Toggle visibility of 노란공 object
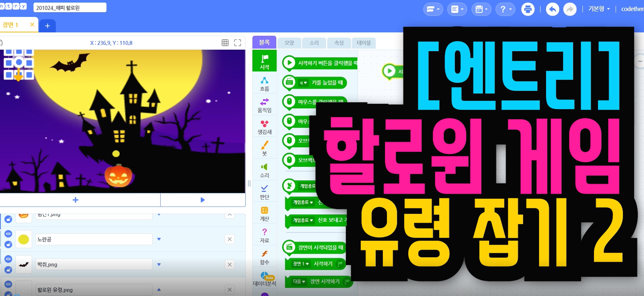The image size is (644, 296). (x=8, y=234)
